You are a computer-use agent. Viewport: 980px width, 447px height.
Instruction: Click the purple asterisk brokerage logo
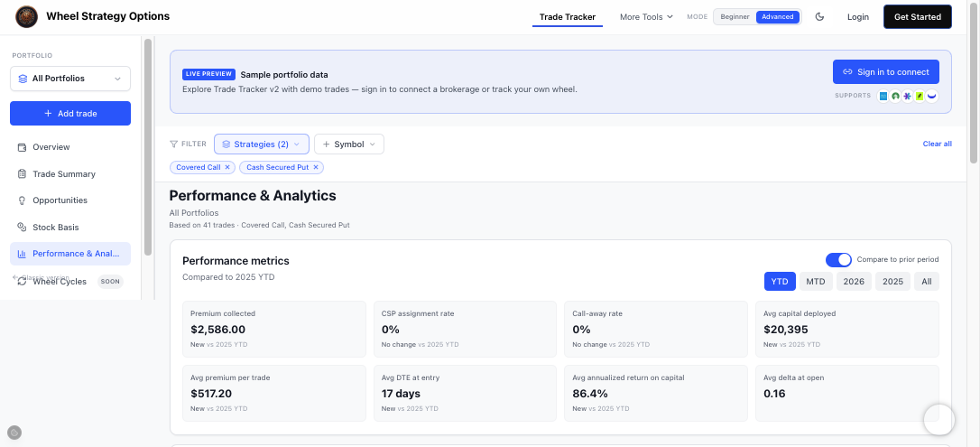(908, 97)
